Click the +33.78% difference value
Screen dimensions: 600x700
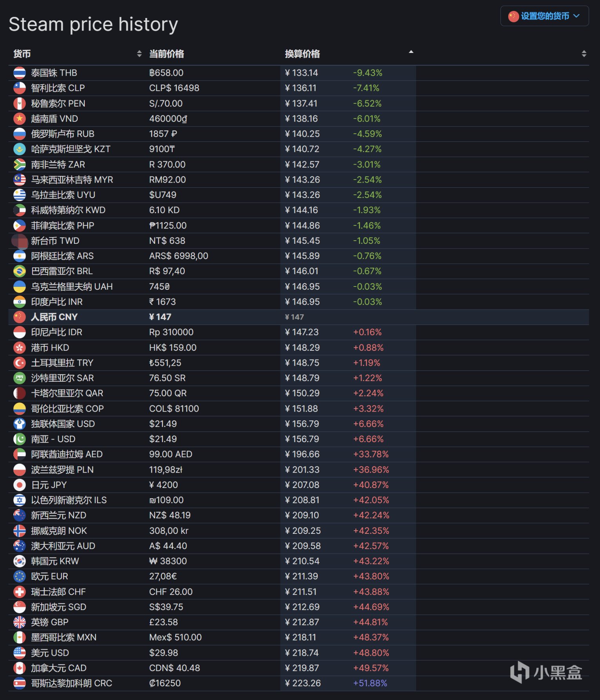pyautogui.click(x=371, y=455)
